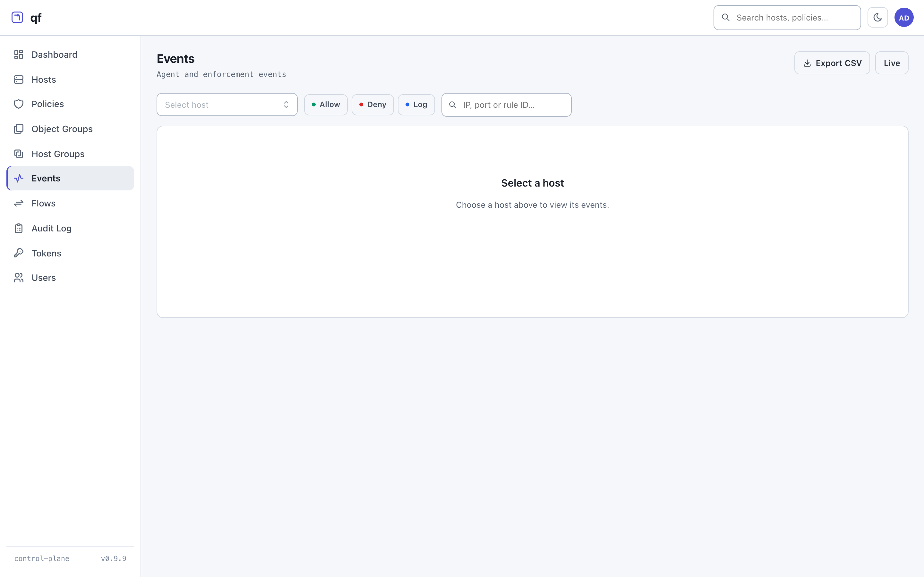Click the Audit Log clipboard icon
The height and width of the screenshot is (577, 924).
(x=19, y=228)
